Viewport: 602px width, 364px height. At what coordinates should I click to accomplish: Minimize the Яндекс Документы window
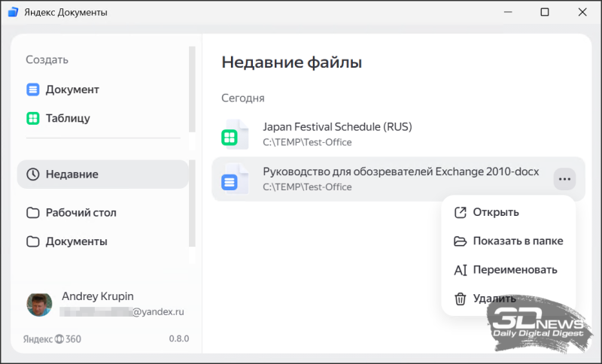tap(508, 12)
